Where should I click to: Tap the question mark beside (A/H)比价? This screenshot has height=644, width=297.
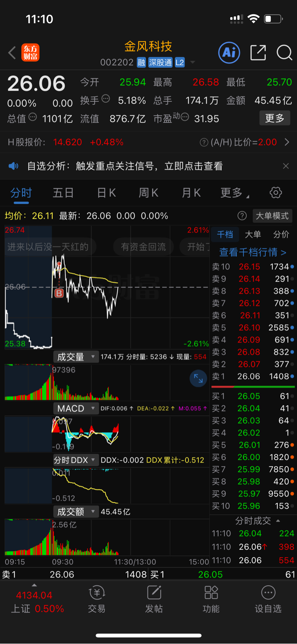pyautogui.click(x=204, y=143)
